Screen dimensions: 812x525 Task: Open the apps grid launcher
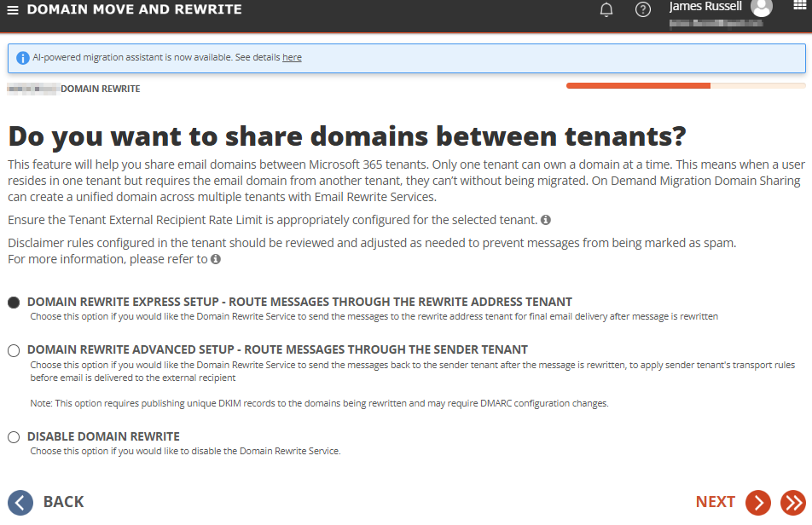(x=800, y=5)
